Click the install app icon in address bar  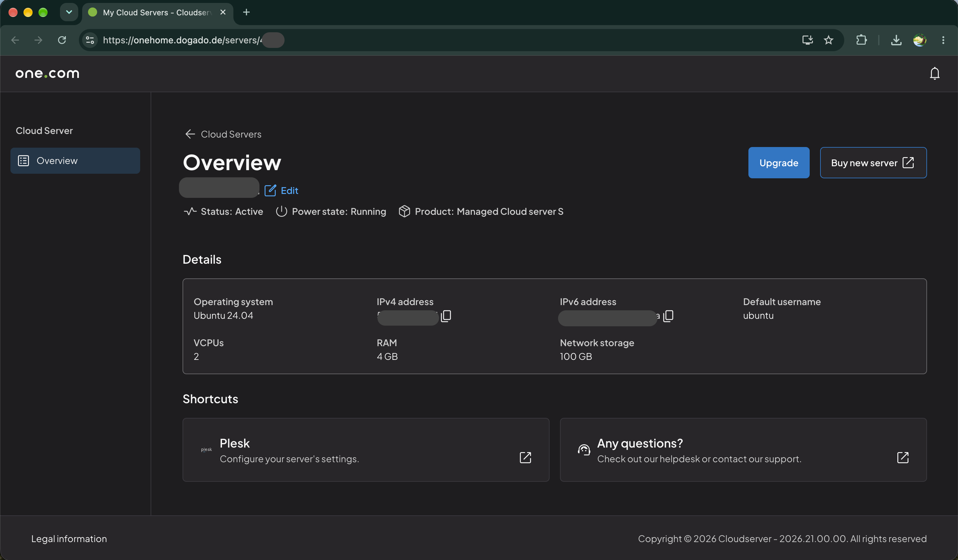pos(807,40)
